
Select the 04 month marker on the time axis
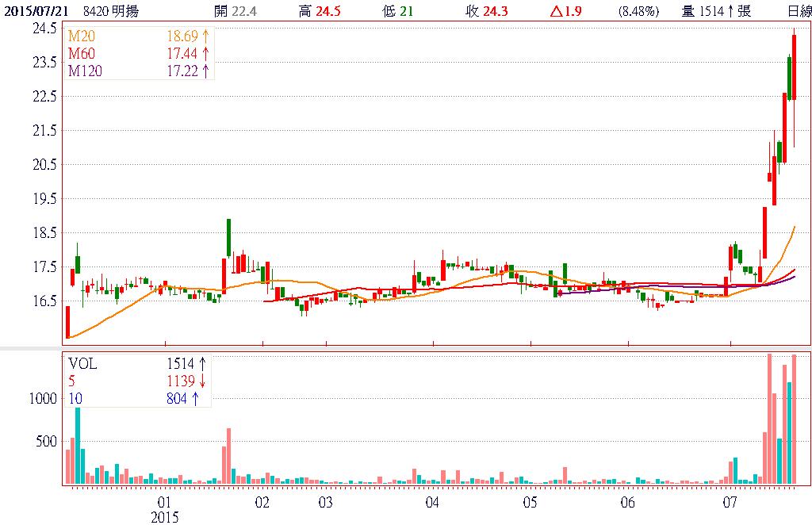coord(432,503)
